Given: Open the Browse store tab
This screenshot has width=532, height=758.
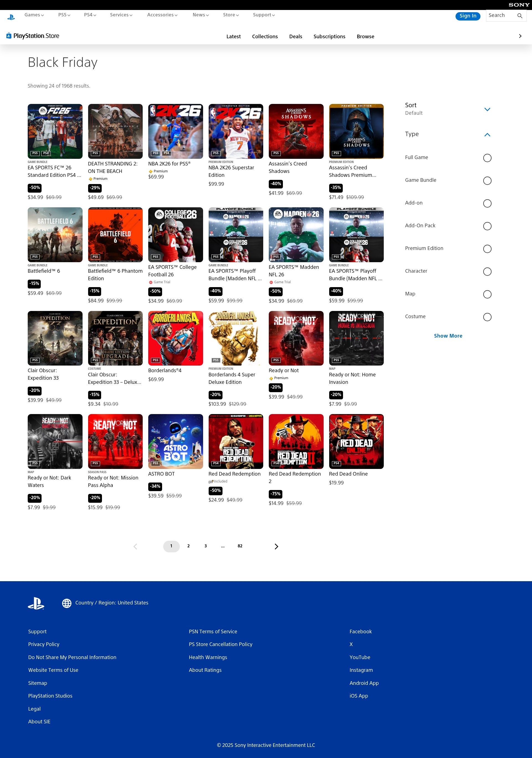Looking at the screenshot, I should tap(365, 37).
